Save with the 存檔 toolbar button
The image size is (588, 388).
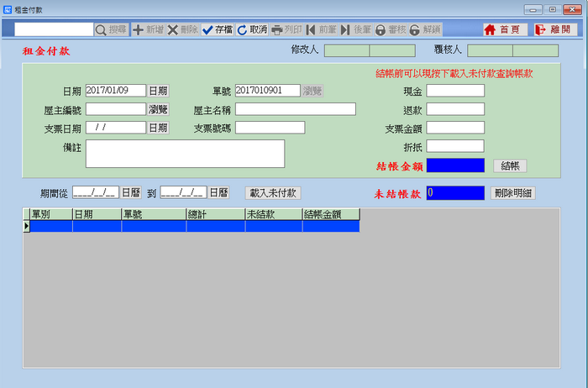[218, 29]
